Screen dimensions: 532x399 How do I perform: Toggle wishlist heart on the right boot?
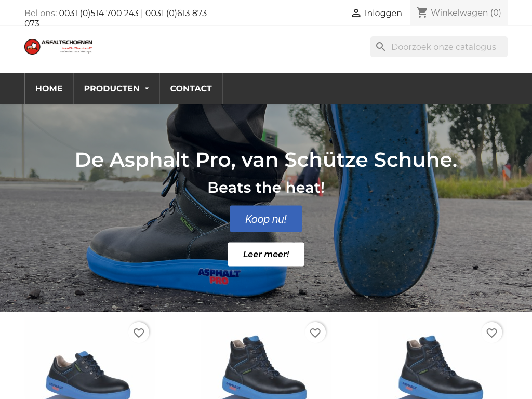(x=491, y=332)
